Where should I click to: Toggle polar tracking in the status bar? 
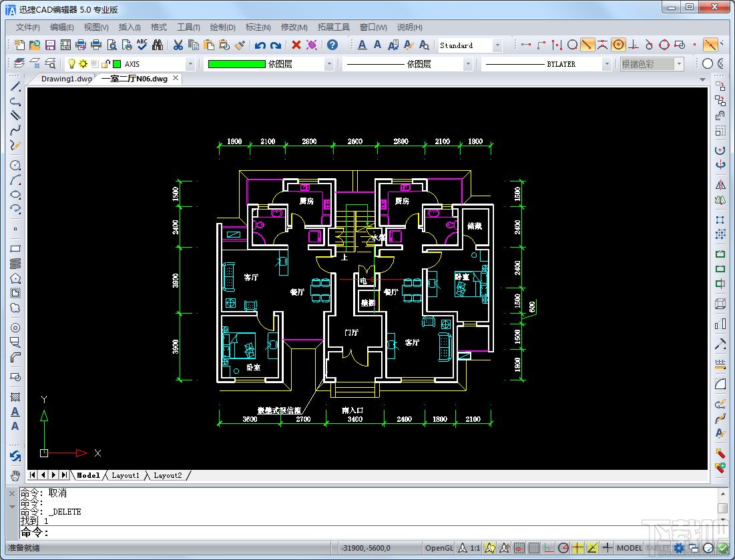click(563, 547)
